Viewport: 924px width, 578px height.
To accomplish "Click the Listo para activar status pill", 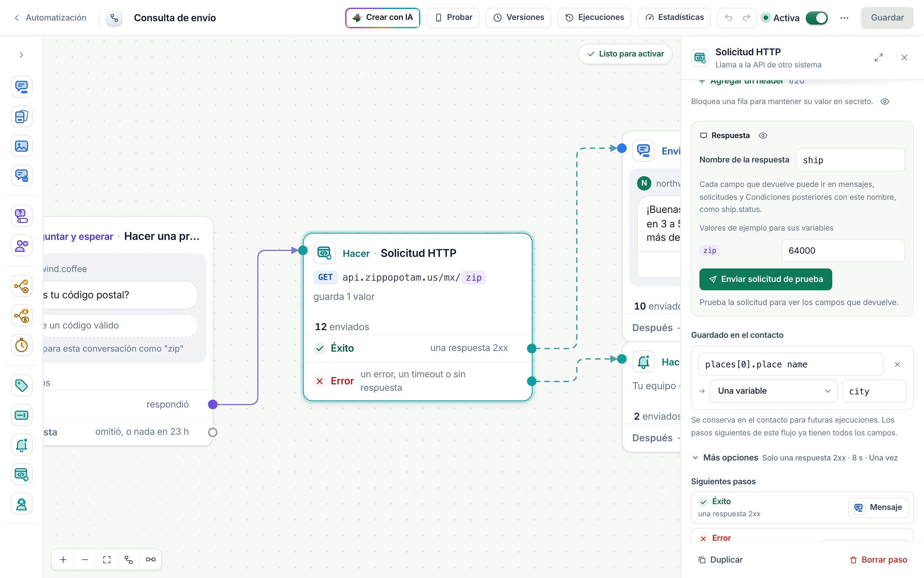I will pyautogui.click(x=625, y=54).
